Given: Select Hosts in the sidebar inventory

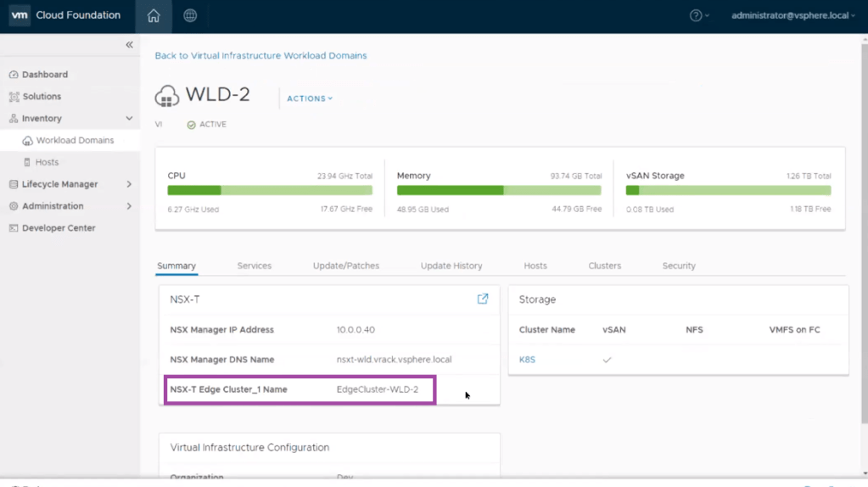Looking at the screenshot, I should coord(47,162).
